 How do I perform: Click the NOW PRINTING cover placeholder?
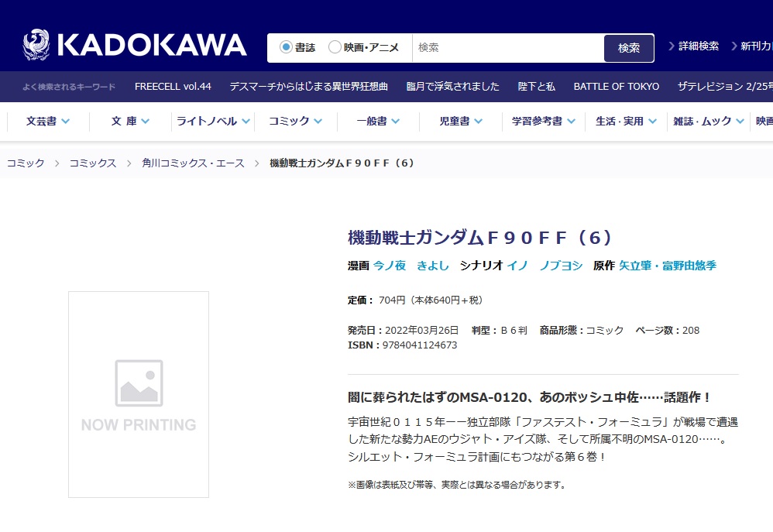[x=139, y=394]
